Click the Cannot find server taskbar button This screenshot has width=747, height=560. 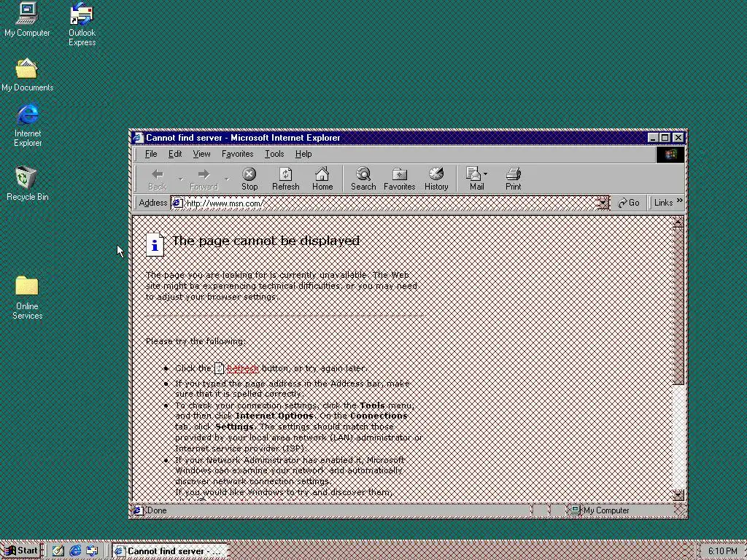[170, 551]
